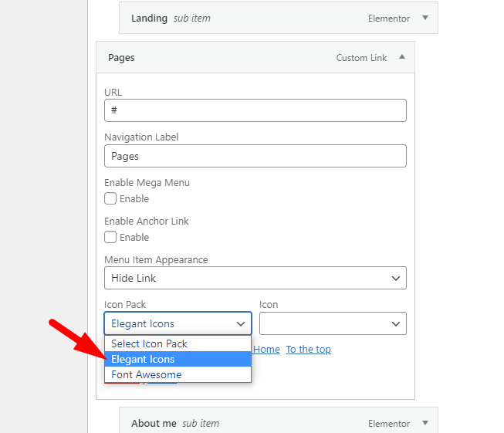The image size is (504, 433).
Task: Open the Menu Item Appearance dropdown
Action: pos(255,278)
